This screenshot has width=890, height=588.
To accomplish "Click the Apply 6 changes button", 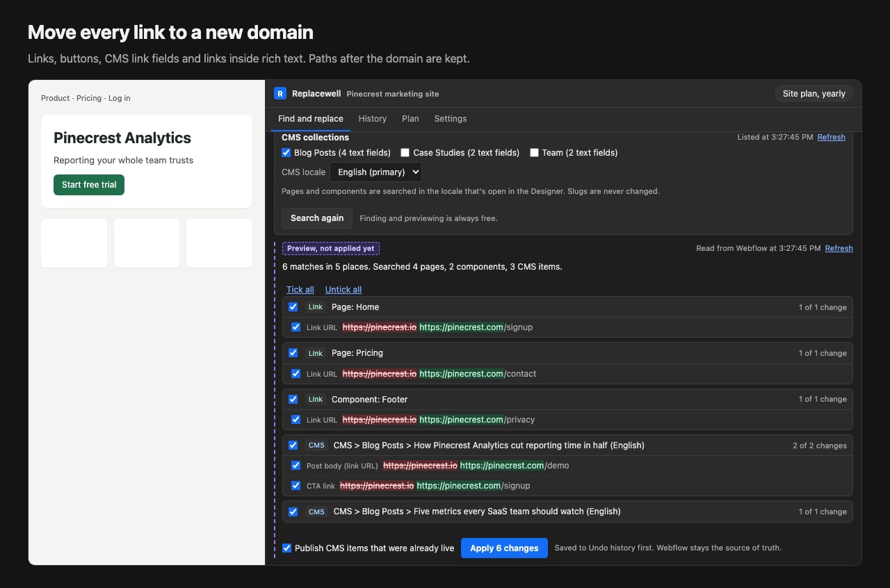I will tap(504, 548).
